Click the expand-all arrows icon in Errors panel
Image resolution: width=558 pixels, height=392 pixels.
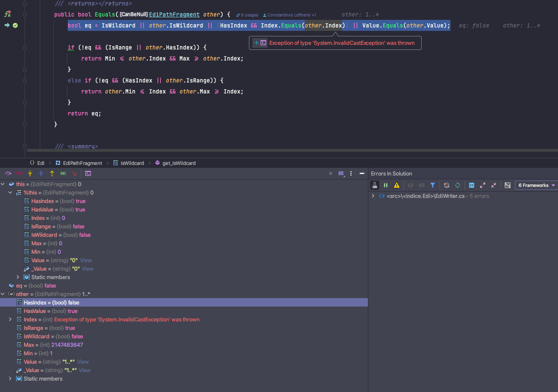point(483,185)
